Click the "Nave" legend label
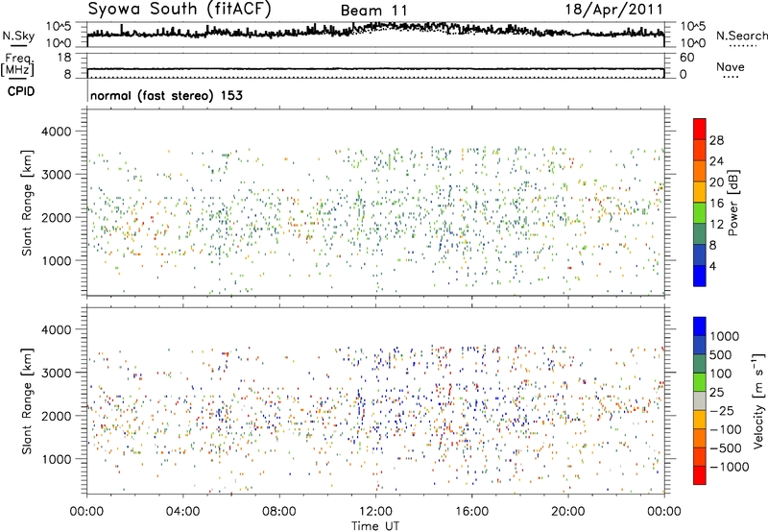 [x=731, y=66]
